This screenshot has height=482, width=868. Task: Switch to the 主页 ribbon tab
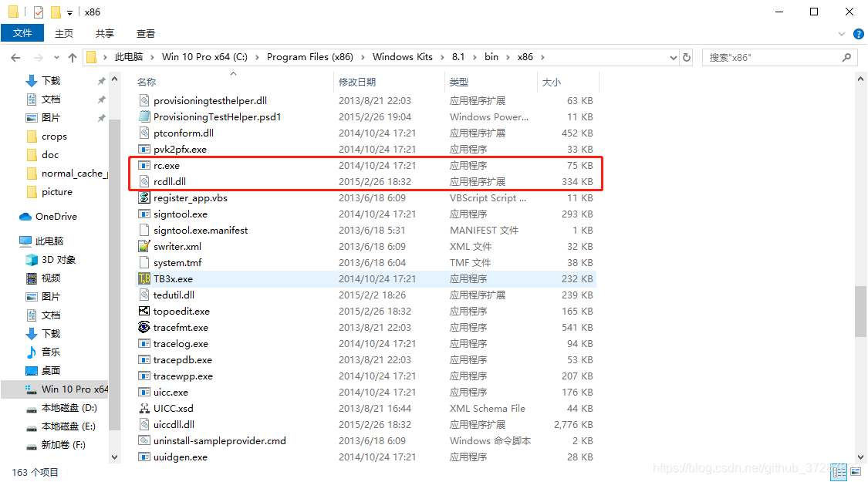(64, 34)
